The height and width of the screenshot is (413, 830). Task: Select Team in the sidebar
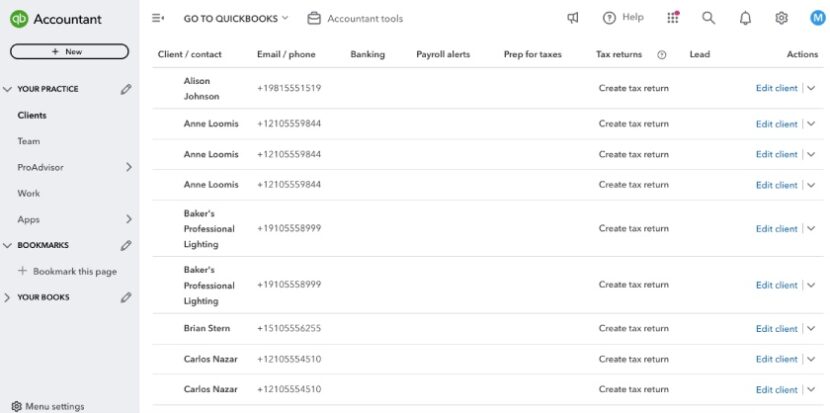coord(28,141)
